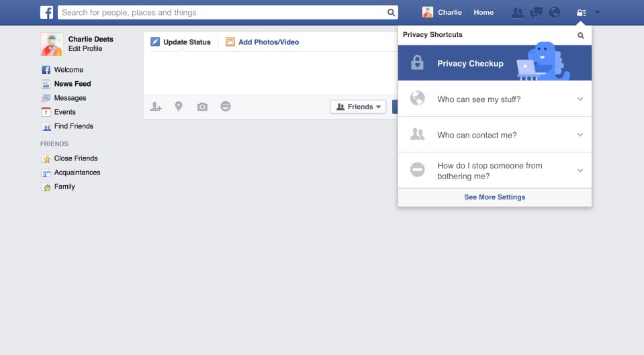Screen dimensions: 644x355
Task: Expand "How do I stop someone from bothering me?"
Action: 495,170
